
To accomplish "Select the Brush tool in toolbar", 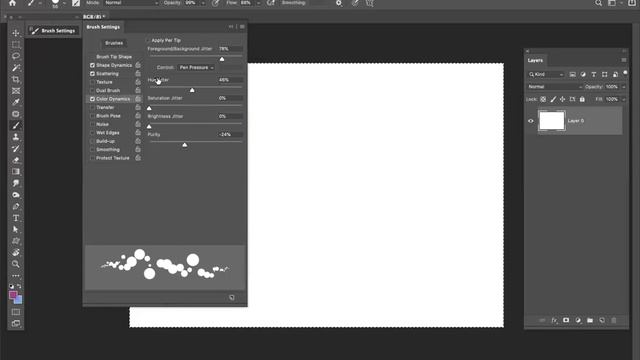I will point(16,125).
